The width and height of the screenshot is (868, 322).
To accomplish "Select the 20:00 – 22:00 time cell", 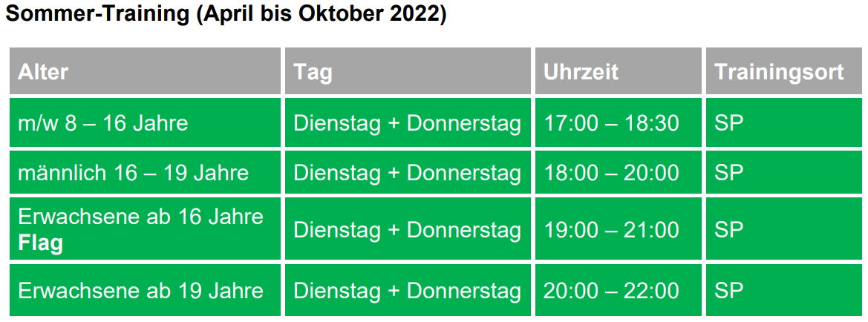I will point(619,290).
